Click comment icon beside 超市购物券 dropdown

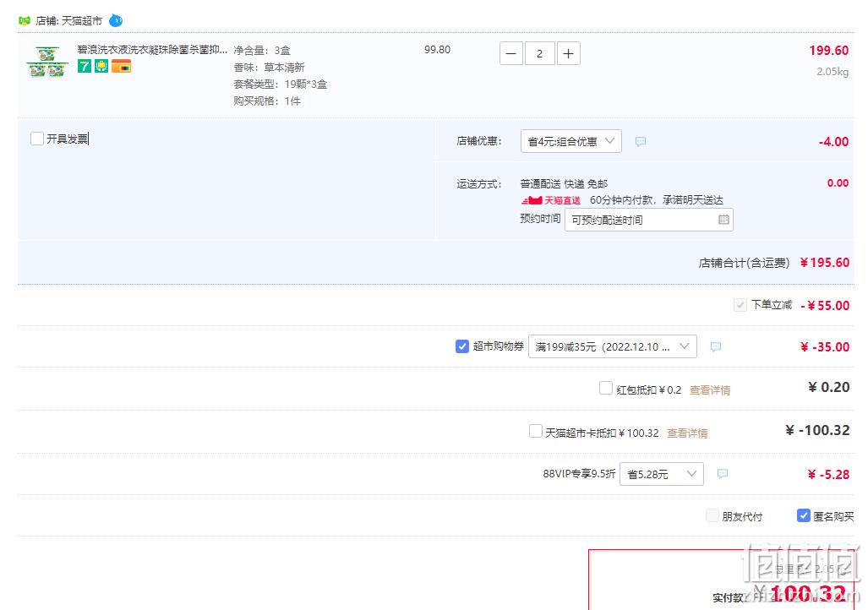pyautogui.click(x=716, y=347)
